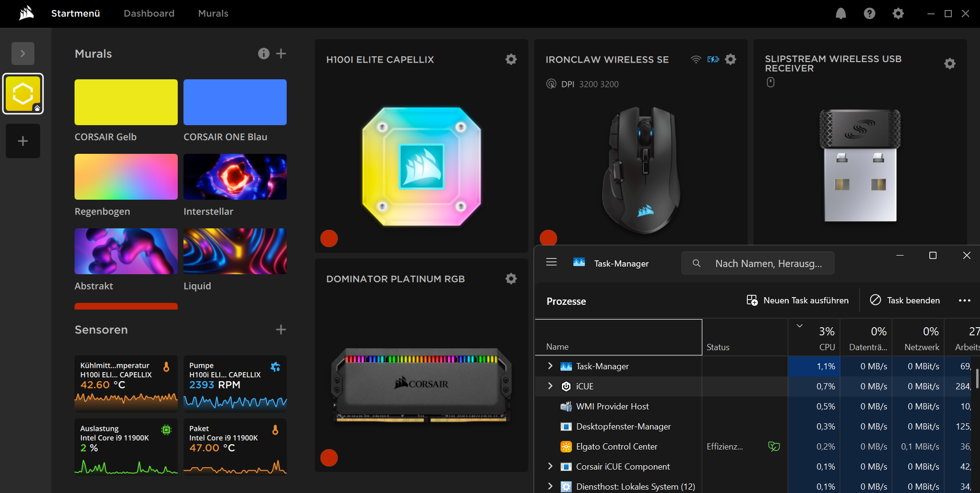Click the Ironclaw wireless signal icon
Screen dimensions: 980x493
click(x=696, y=59)
